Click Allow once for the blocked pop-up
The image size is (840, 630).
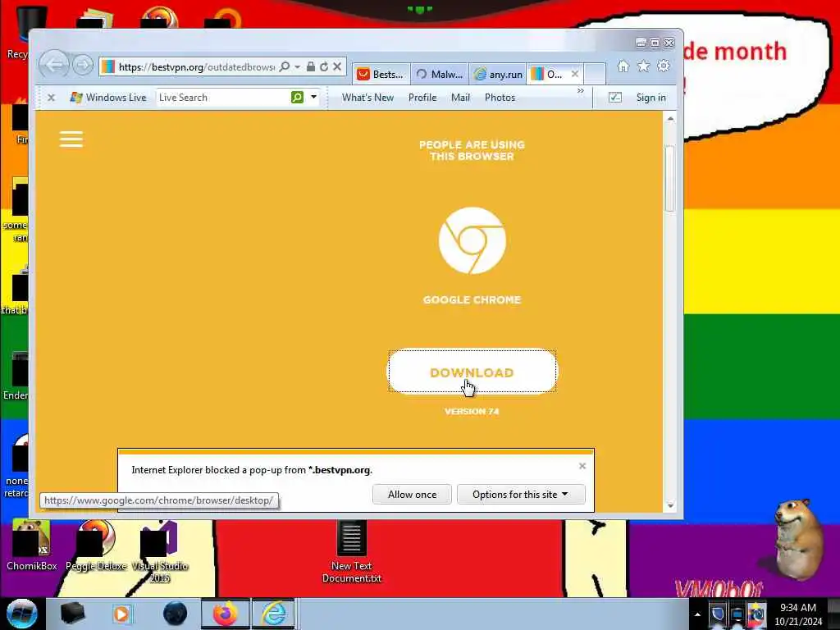[x=412, y=495]
